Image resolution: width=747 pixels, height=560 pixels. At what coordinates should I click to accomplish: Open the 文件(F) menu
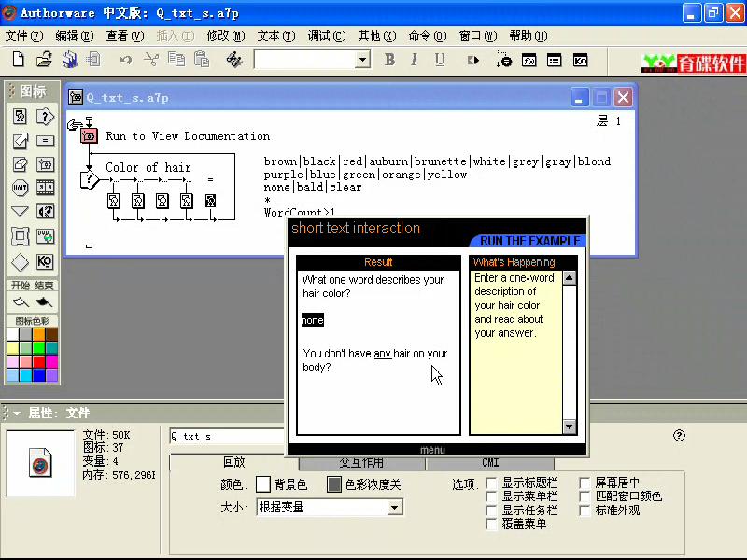[24, 35]
